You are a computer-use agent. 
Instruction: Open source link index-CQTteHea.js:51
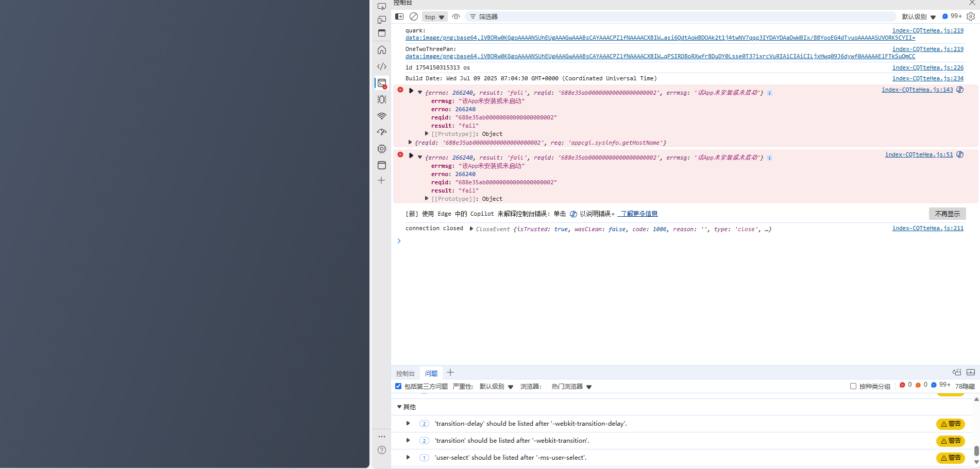coord(919,154)
